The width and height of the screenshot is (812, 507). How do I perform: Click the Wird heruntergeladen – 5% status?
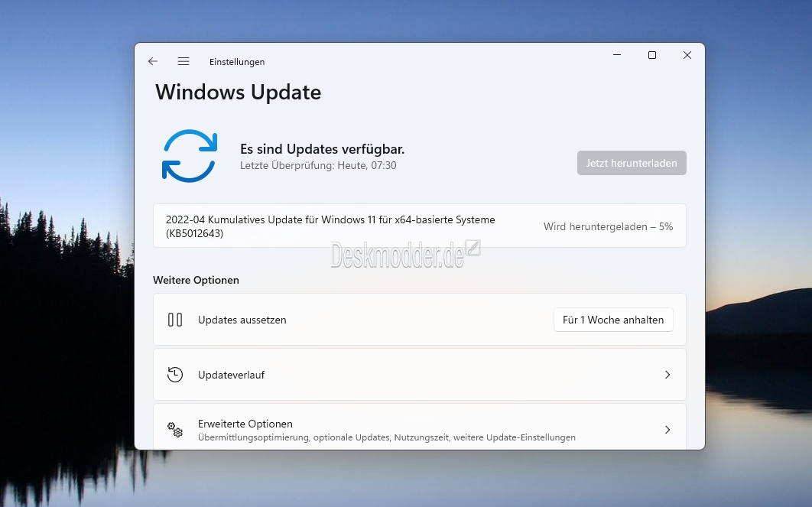point(608,226)
